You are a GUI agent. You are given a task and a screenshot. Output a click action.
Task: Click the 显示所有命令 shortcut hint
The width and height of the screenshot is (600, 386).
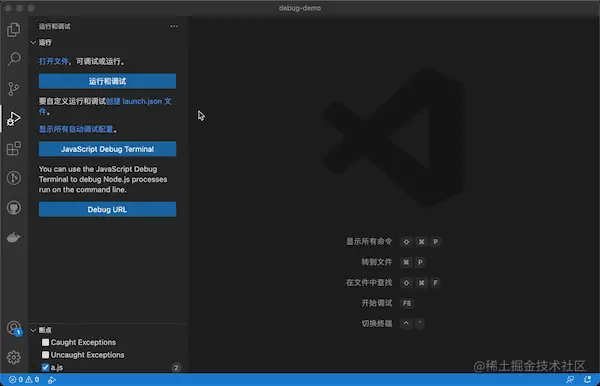(x=369, y=241)
